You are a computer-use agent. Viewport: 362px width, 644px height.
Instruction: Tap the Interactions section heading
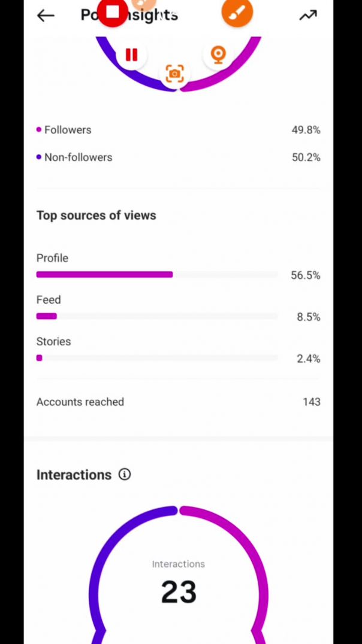[74, 475]
